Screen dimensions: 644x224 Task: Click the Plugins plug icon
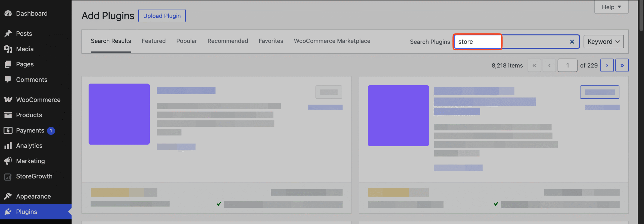(8, 212)
